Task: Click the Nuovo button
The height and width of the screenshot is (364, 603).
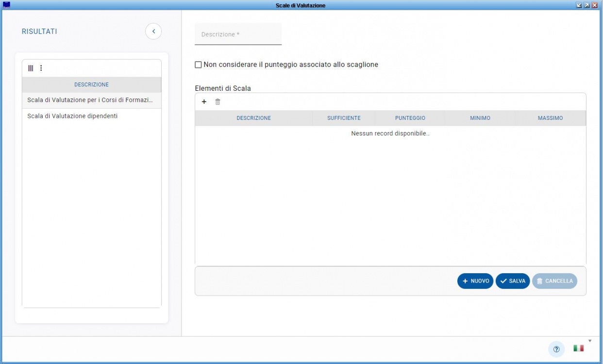Action: click(x=475, y=281)
